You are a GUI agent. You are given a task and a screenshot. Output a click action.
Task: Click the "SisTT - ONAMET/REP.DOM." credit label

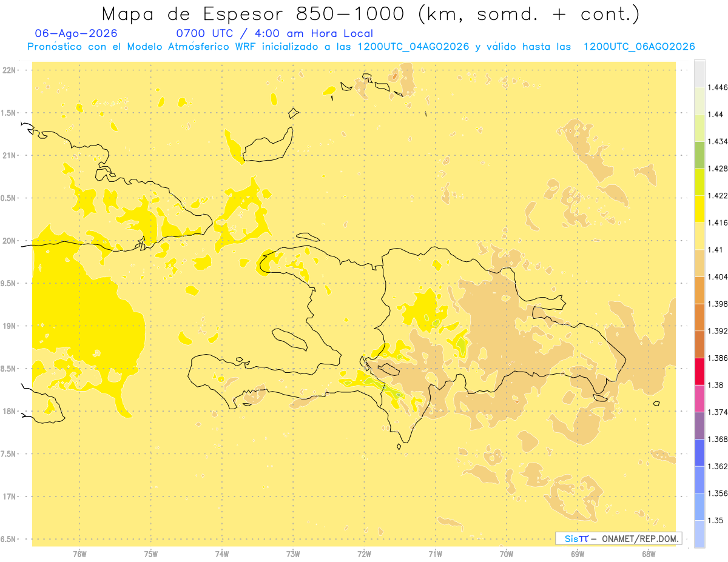(x=618, y=538)
